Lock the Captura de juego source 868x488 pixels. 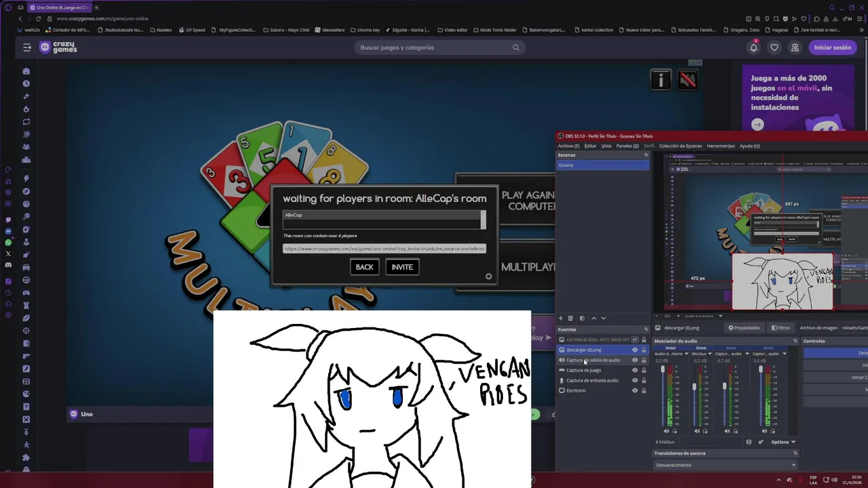point(644,370)
